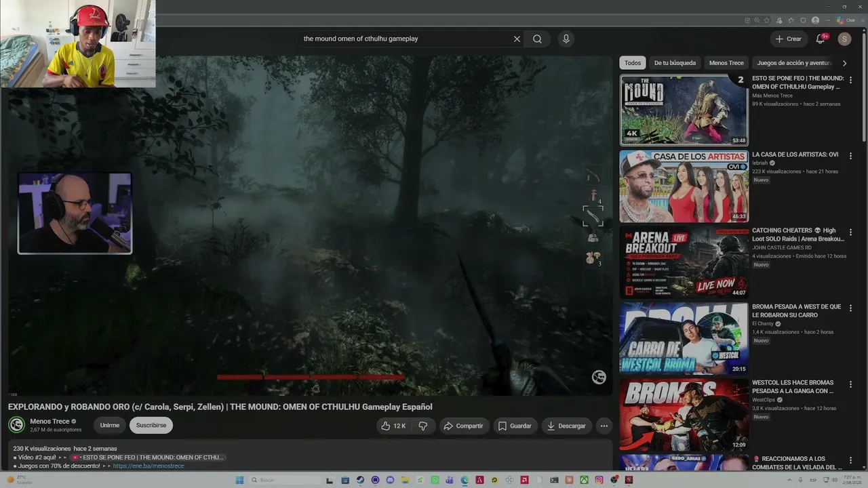Viewport: 868px width, 488px height.
Task: Open the title BROMA PESADA A WEST
Action: pyautogui.click(x=797, y=311)
